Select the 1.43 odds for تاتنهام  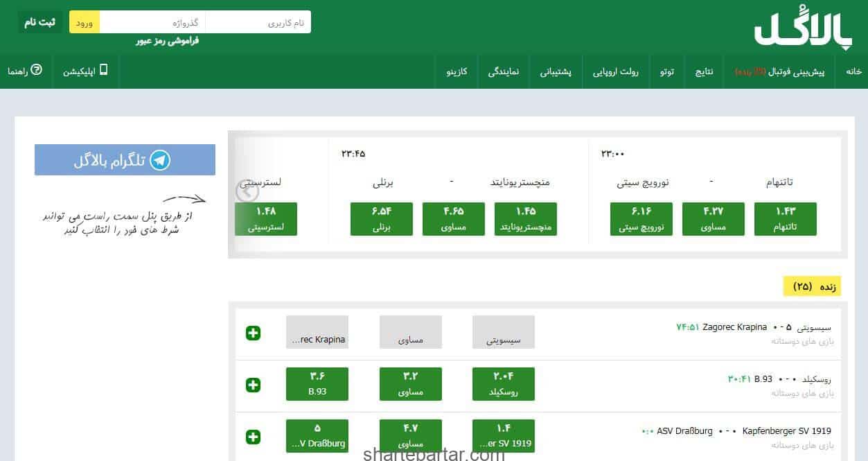pos(785,218)
